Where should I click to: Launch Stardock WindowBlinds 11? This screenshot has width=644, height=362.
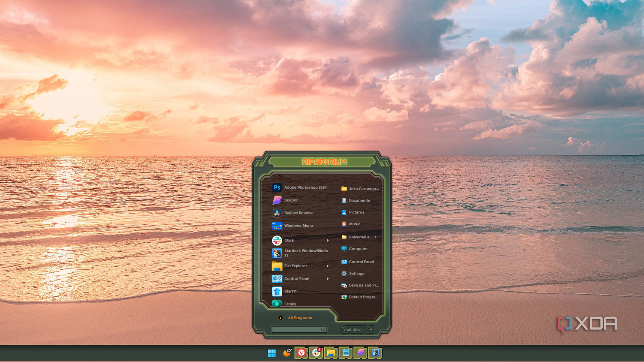[x=300, y=253]
